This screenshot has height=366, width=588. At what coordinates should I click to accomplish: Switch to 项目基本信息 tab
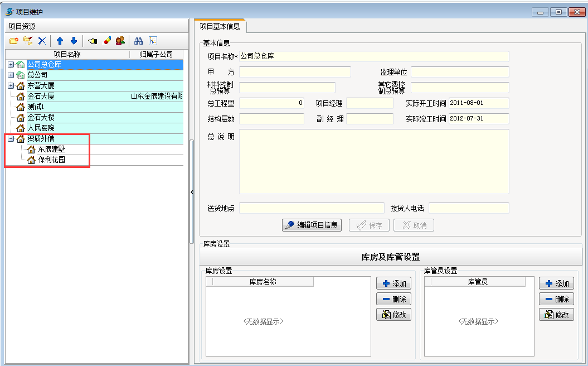click(x=220, y=26)
